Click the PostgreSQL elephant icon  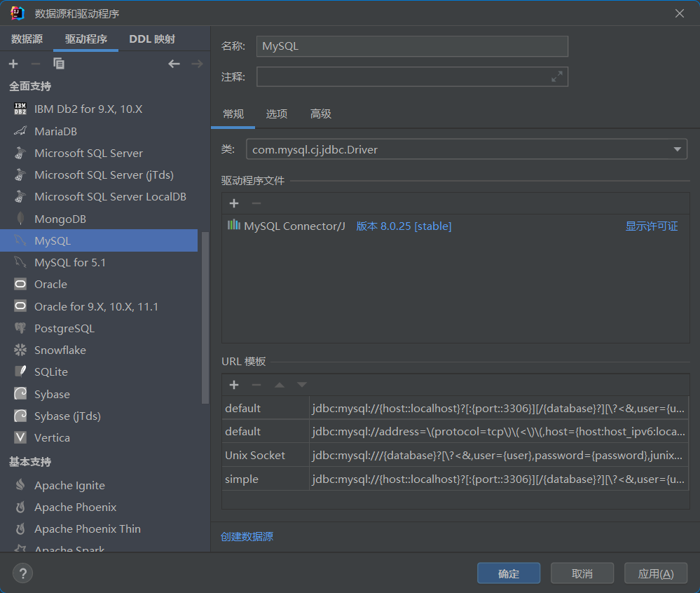20,328
